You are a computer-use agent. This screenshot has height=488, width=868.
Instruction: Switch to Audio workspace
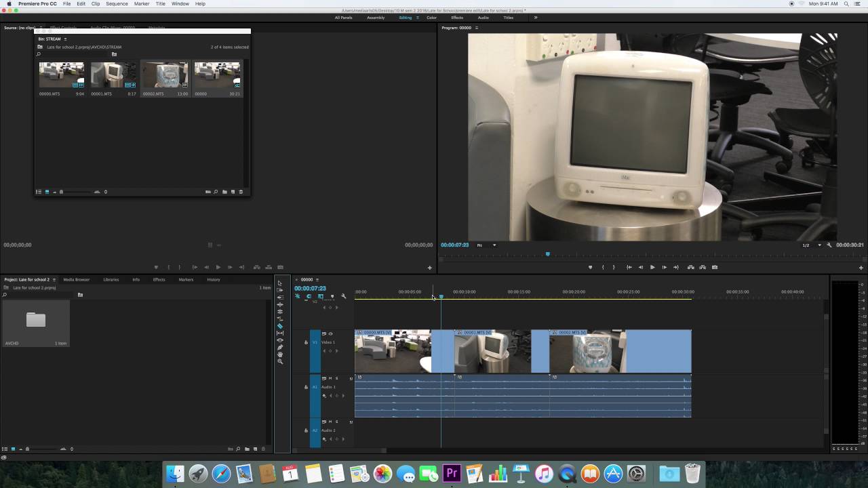tap(484, 18)
